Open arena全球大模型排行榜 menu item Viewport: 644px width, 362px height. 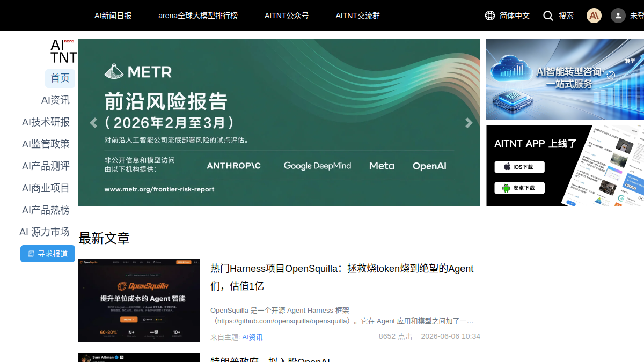tap(198, 16)
